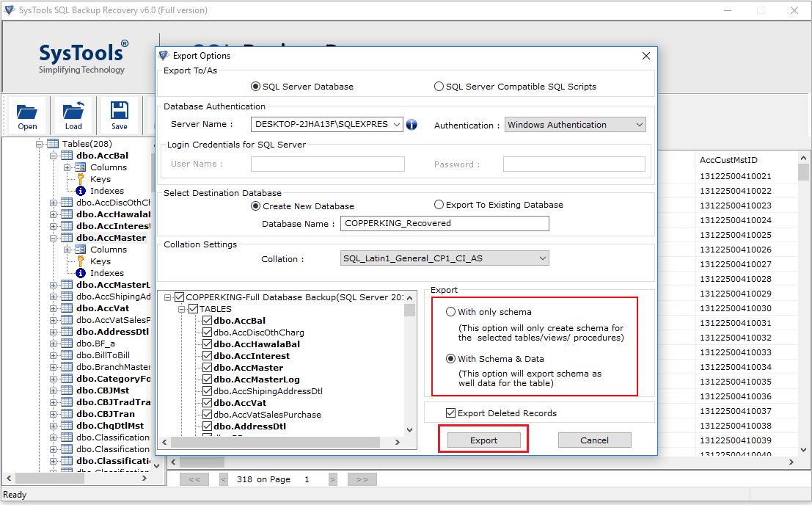Click the dbo.BF_a table icon
Image resolution: width=812 pixels, height=505 pixels.
67,344
